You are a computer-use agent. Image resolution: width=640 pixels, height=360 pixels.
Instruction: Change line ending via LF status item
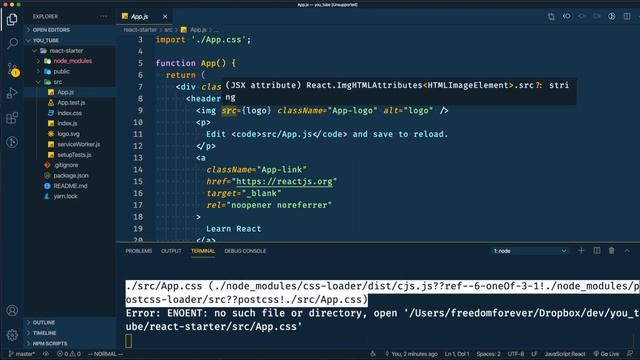pos(534,354)
